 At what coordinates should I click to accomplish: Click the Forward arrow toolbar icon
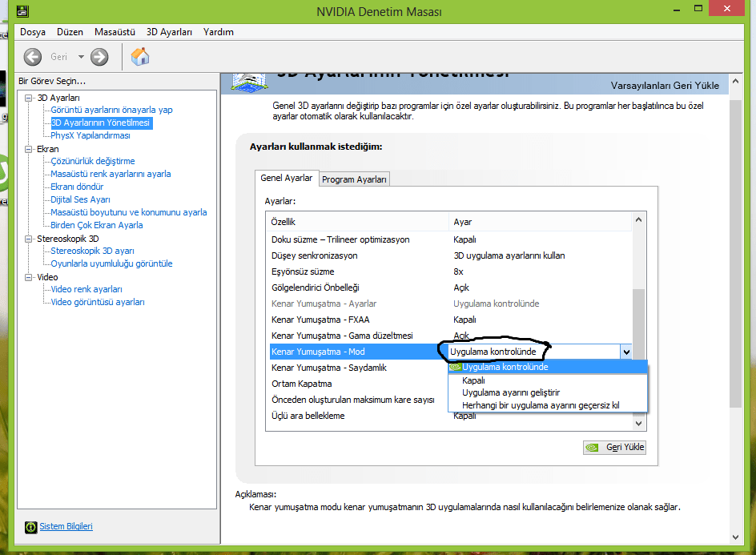coord(99,57)
